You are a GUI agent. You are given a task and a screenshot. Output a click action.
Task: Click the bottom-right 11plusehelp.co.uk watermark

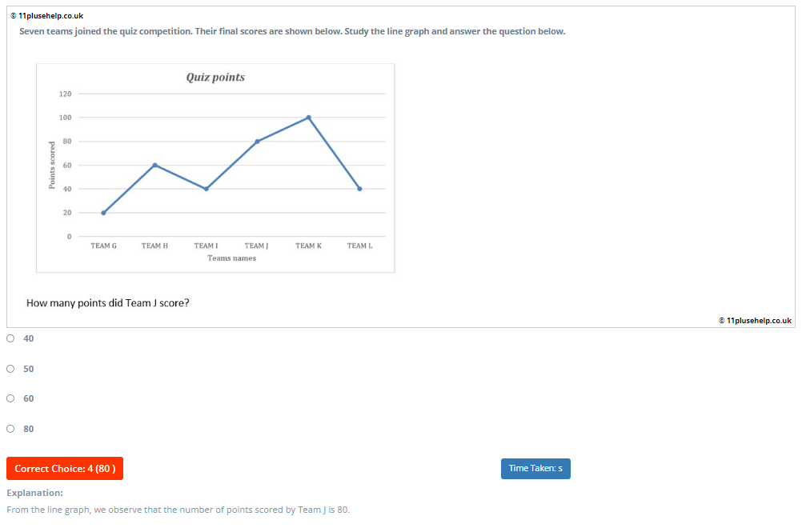[755, 320]
